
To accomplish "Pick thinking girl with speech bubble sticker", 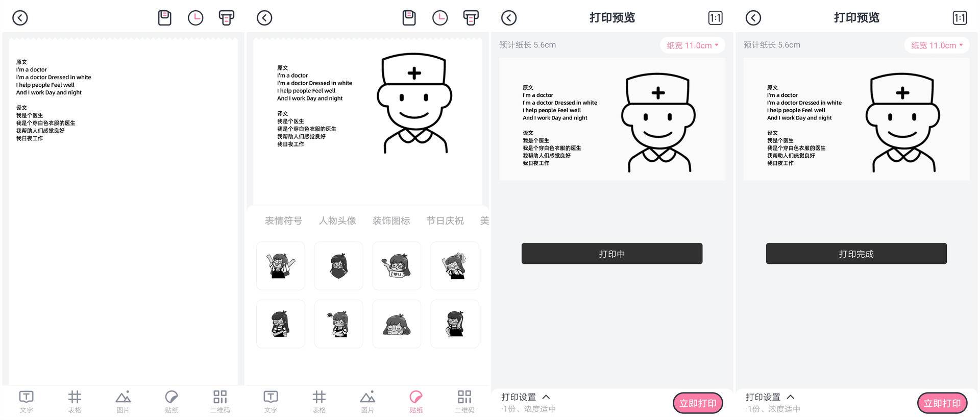I will click(x=339, y=324).
